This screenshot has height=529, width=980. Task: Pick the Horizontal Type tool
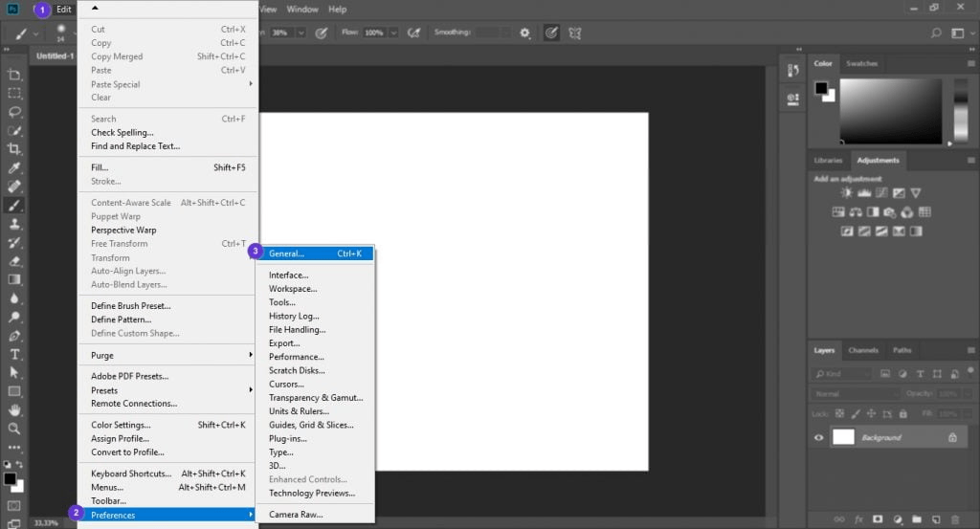(14, 354)
